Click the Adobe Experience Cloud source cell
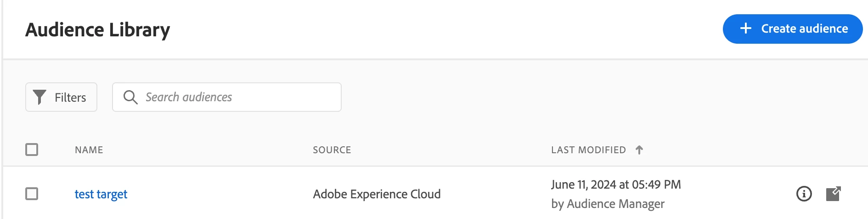Screen dimensions: 868x219 point(377,194)
